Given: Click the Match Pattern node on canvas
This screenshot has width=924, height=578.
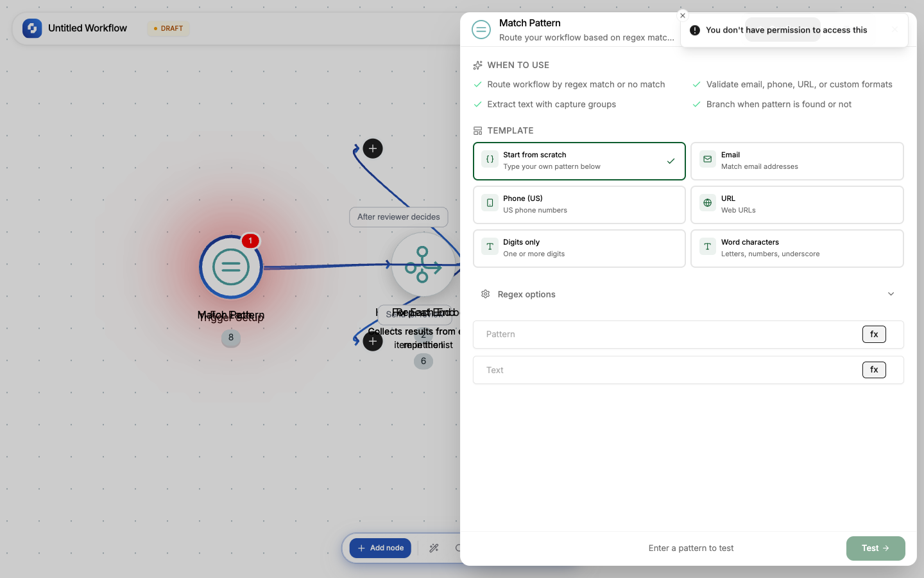Looking at the screenshot, I should coord(231,267).
